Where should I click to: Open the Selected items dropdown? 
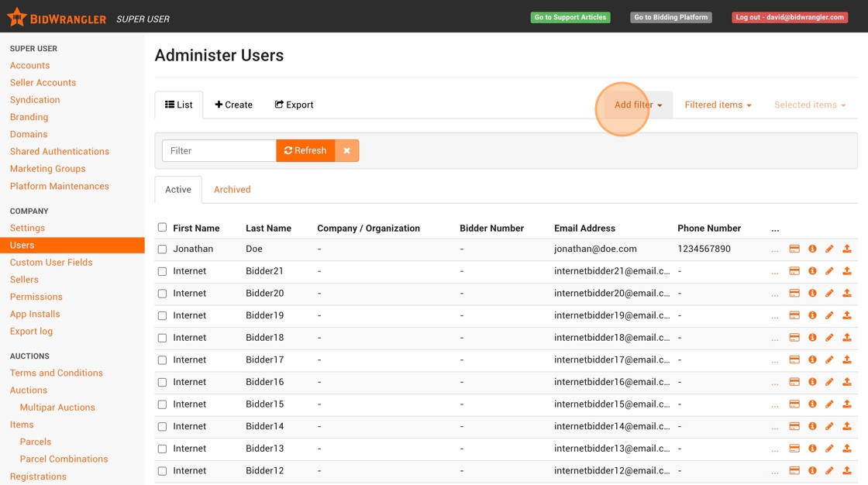[x=809, y=105]
